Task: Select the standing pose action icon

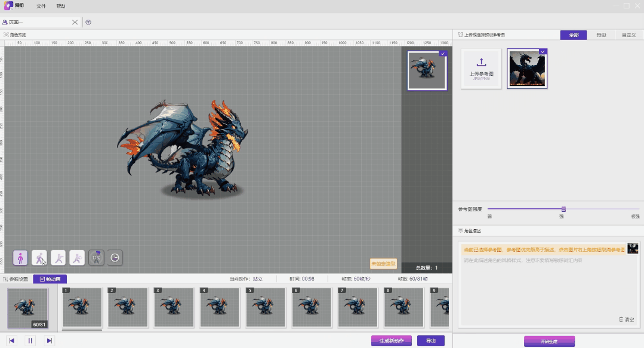Action: click(21, 258)
